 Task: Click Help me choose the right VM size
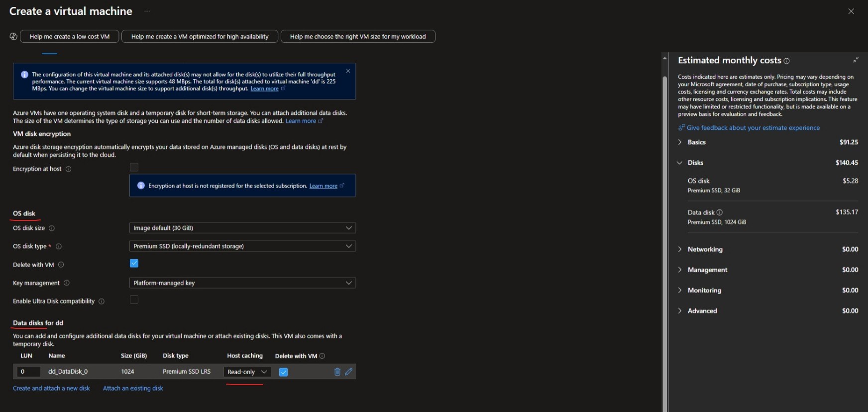358,36
